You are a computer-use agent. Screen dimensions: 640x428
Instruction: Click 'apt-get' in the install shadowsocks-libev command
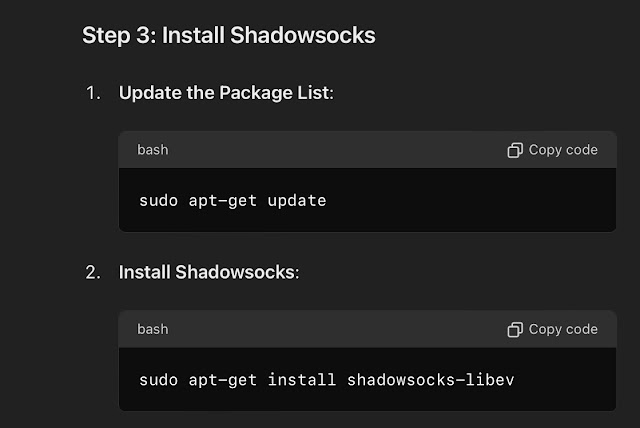222,380
